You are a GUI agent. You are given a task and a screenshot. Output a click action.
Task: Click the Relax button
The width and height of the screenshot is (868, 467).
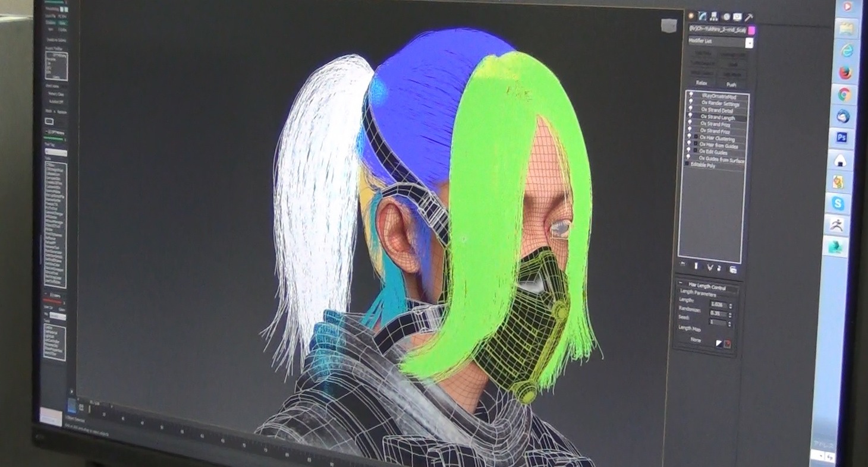[x=702, y=84]
